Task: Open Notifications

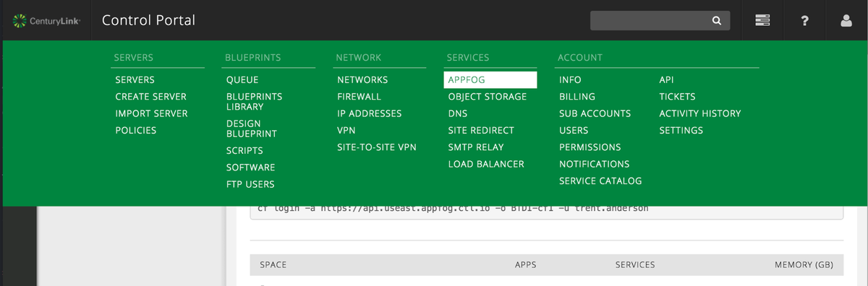Action: [x=594, y=164]
